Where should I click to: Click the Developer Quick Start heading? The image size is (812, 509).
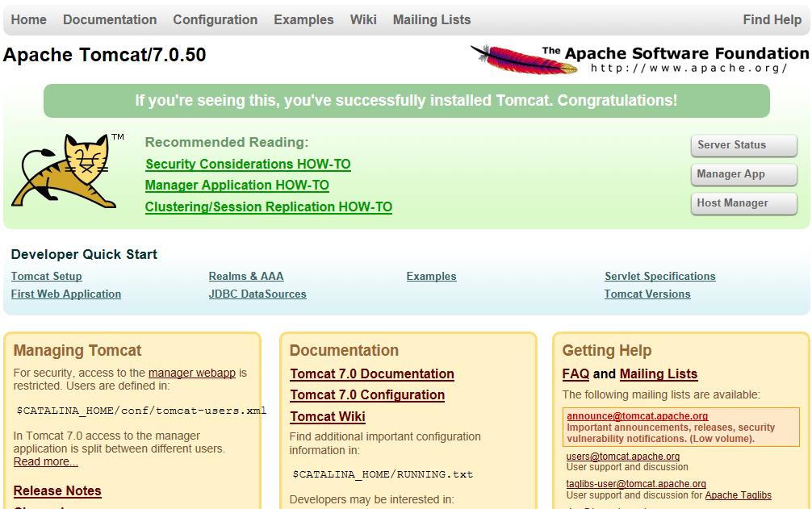click(x=84, y=255)
